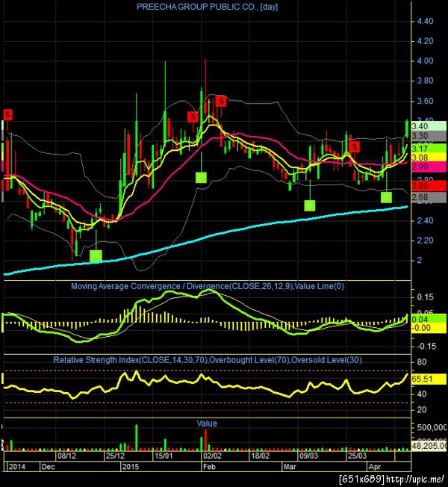The image size is (448, 487).
Task: Click the green buy marker in early March
Action: pos(310,205)
